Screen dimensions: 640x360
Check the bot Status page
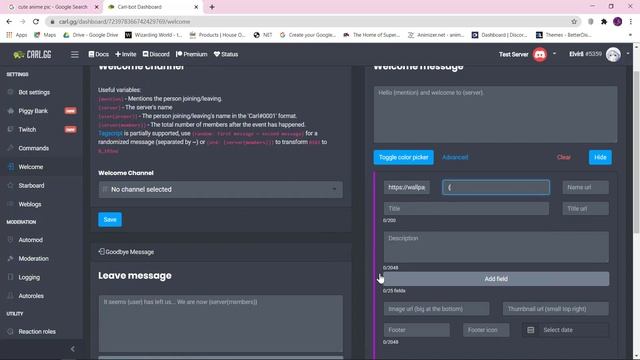[x=226, y=54]
